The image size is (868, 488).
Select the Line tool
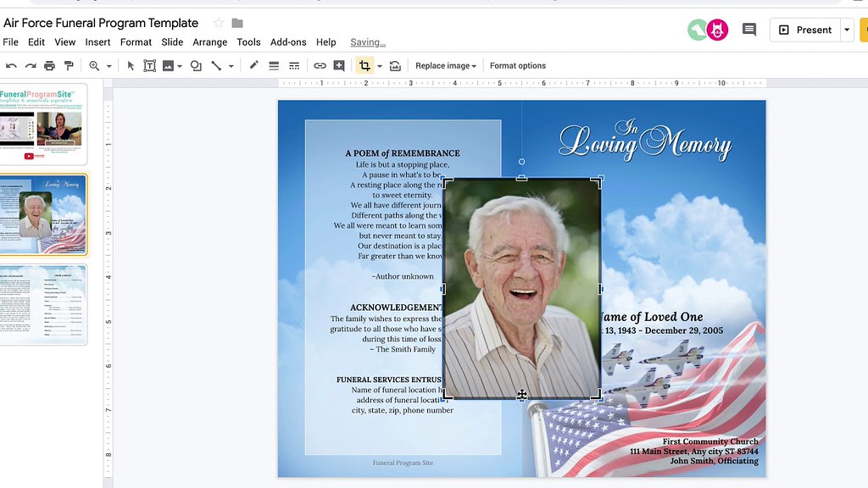[x=216, y=66]
